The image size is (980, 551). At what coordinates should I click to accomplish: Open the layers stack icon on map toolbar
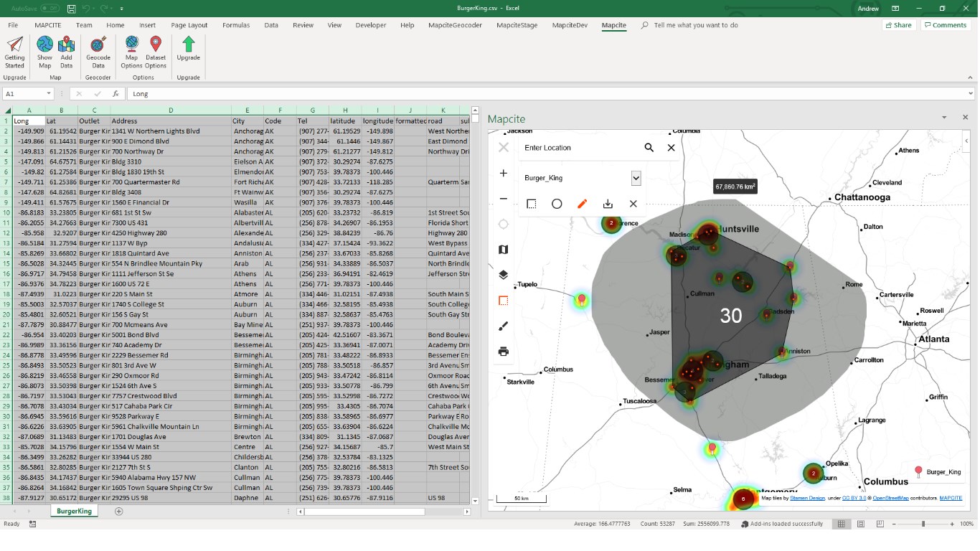(x=504, y=275)
